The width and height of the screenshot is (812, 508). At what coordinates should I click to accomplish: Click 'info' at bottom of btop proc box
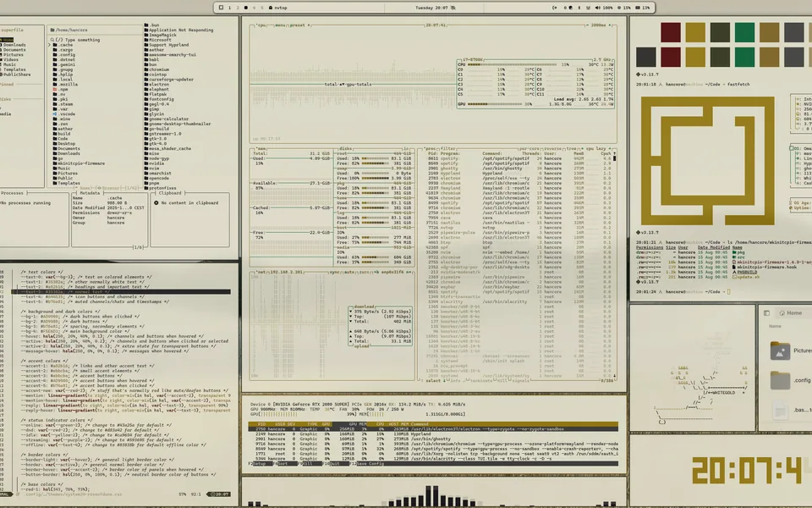pos(456,380)
